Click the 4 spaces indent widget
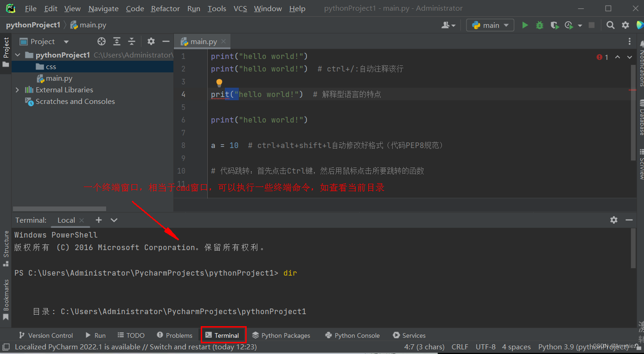Image resolution: width=644 pixels, height=354 pixels. pyautogui.click(x=516, y=347)
